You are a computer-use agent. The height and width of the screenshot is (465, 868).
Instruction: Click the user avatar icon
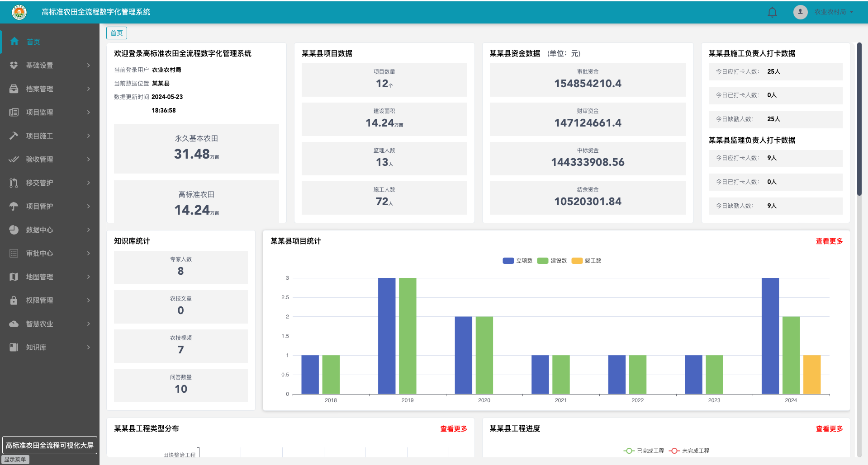coord(800,12)
